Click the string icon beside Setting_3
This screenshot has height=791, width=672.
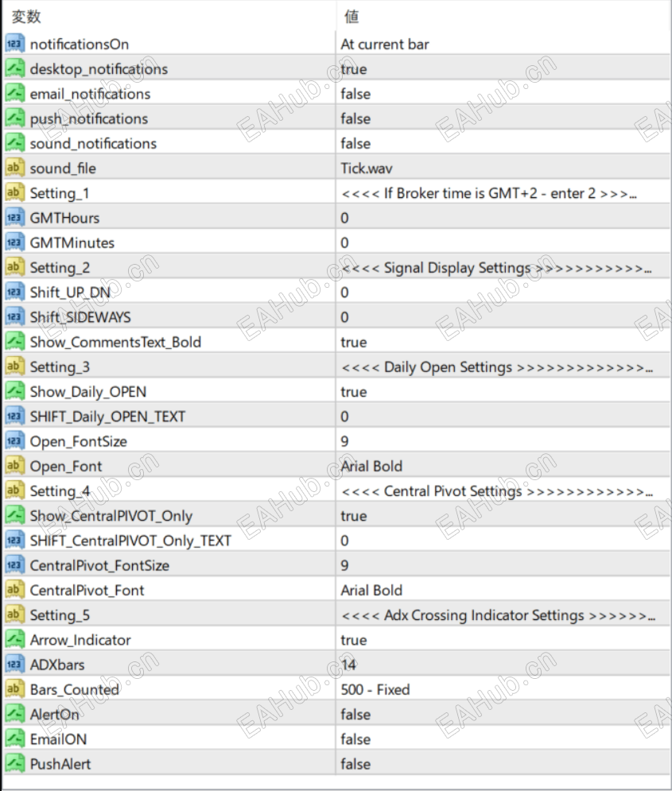tap(14, 366)
